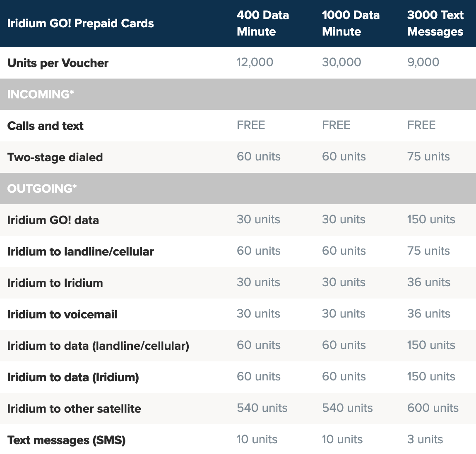The width and height of the screenshot is (476, 454).
Task: Click the 'Text messages (SMS)' row label
Action: (x=66, y=440)
